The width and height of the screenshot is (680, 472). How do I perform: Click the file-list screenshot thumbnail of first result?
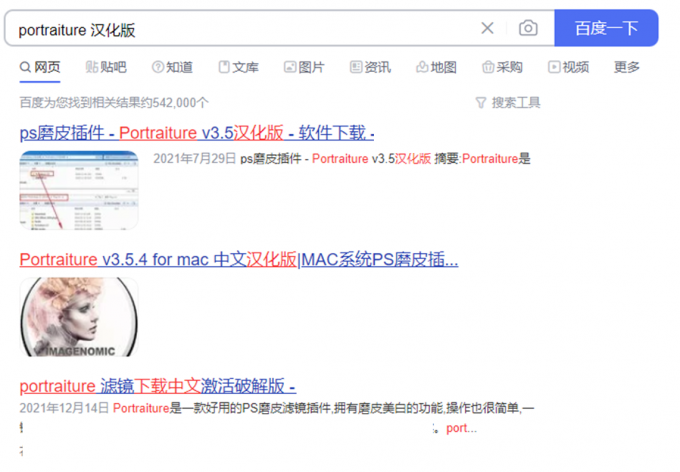[79, 190]
